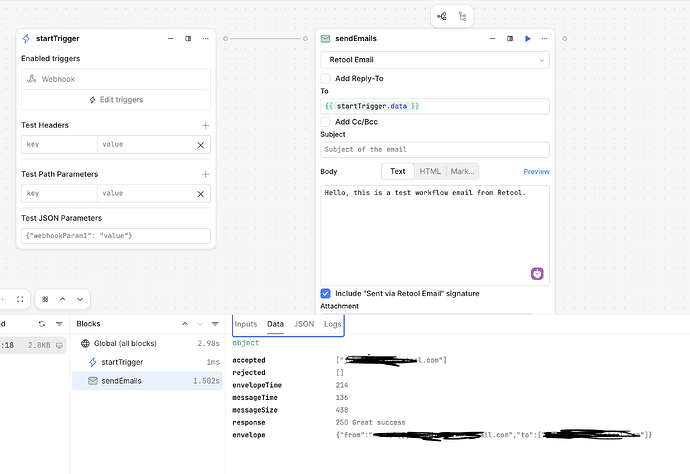Switch body editor to HTML tab

430,171
